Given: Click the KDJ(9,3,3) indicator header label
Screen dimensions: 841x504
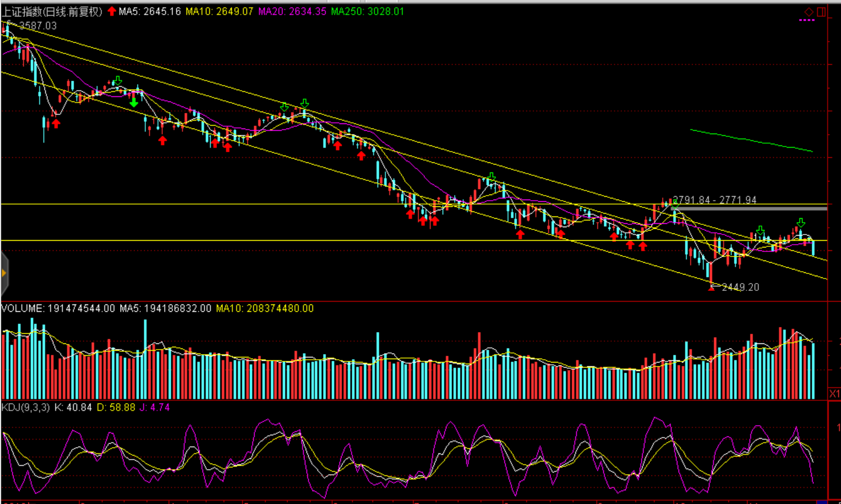Looking at the screenshot, I should (x=26, y=407).
